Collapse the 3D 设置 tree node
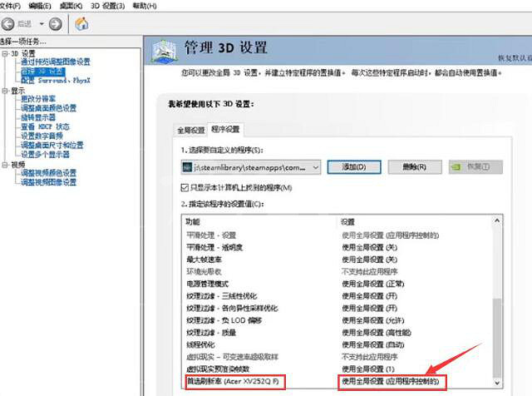 (5, 54)
